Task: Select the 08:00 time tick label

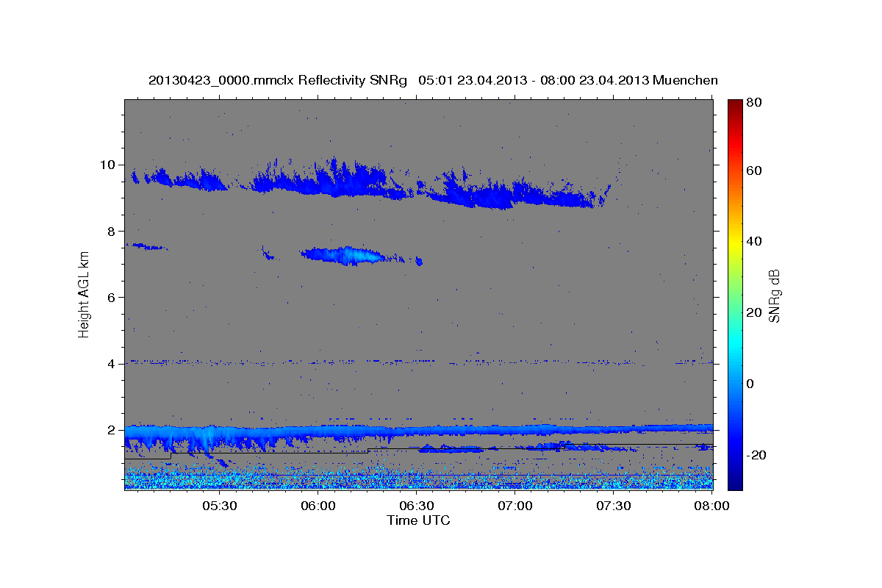Action: [711, 506]
